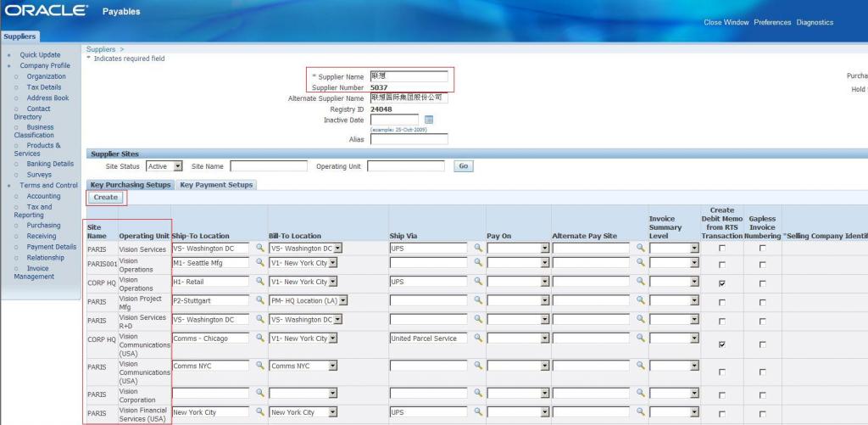Open Alternate Pay Site search in H1- Retail row
Image resolution: width=868 pixels, height=425 pixels.
click(x=641, y=281)
